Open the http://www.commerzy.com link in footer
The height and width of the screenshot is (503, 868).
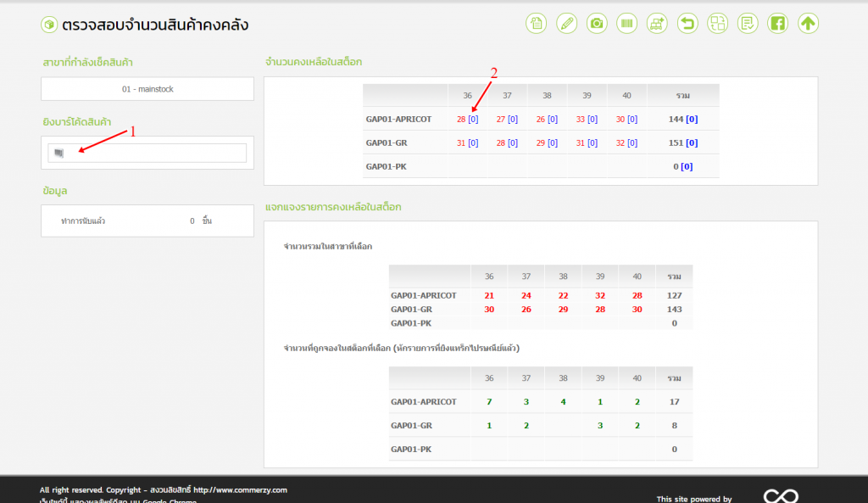click(x=240, y=489)
